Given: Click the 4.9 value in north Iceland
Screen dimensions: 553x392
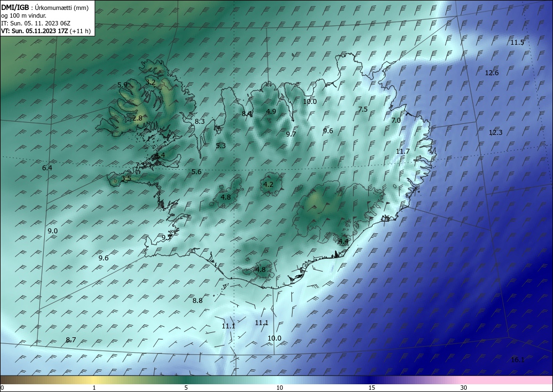Looking at the screenshot, I should click(x=271, y=111).
